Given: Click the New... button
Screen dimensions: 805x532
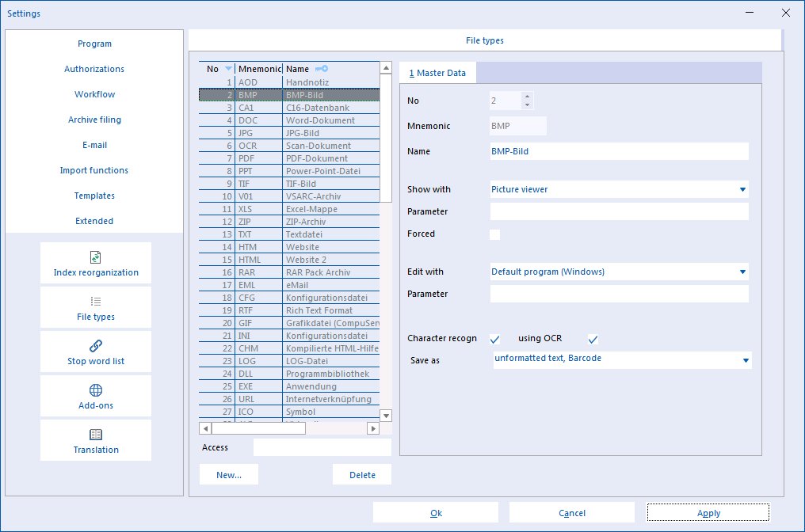Looking at the screenshot, I should [229, 474].
